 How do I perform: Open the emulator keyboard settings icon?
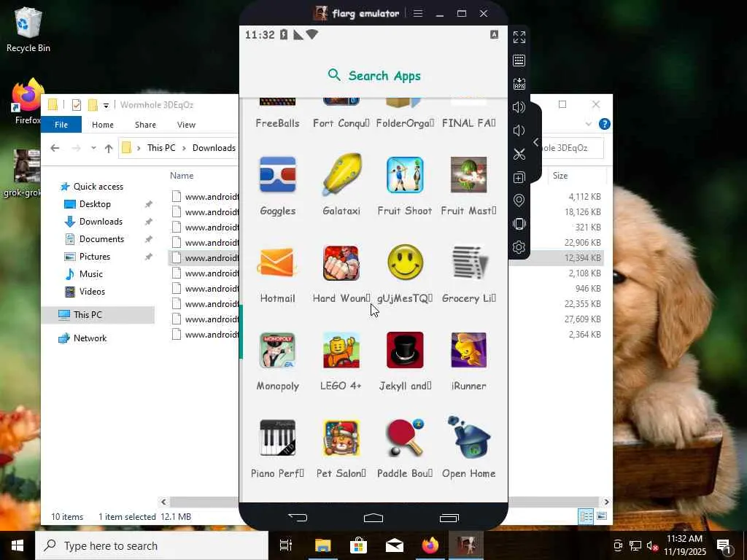tap(519, 61)
